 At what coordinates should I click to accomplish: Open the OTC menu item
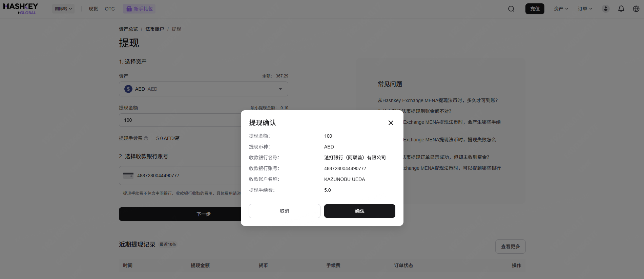pyautogui.click(x=110, y=9)
